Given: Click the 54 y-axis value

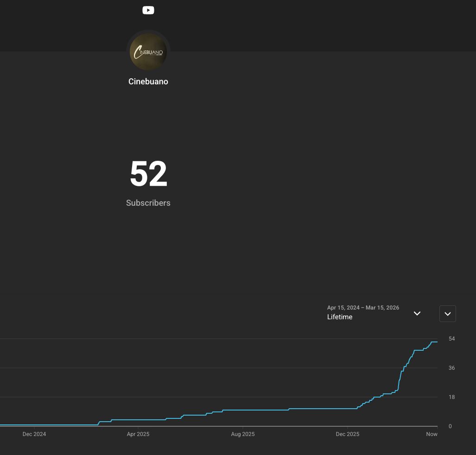Looking at the screenshot, I should [452, 339].
